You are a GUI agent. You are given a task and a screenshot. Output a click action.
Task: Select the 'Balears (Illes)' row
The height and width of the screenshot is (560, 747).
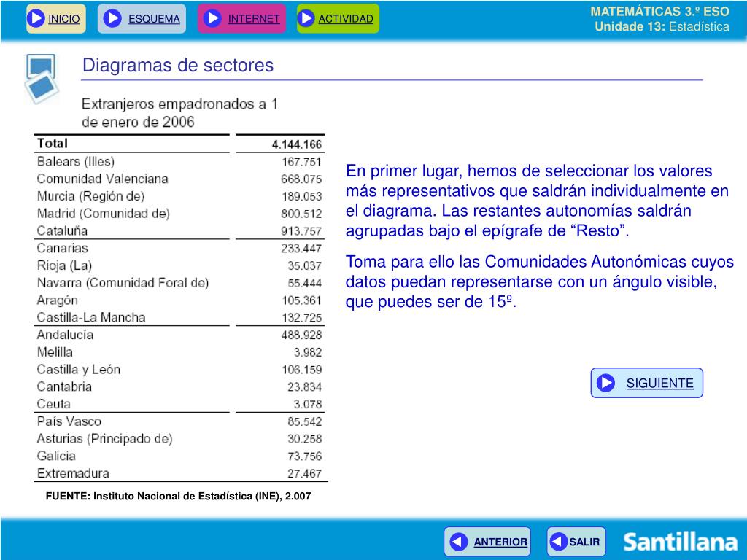coord(179,161)
